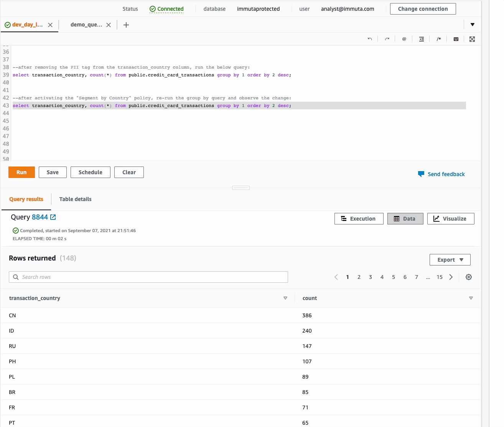The width and height of the screenshot is (504, 427).
Task: Click Change connection button
Action: click(423, 9)
